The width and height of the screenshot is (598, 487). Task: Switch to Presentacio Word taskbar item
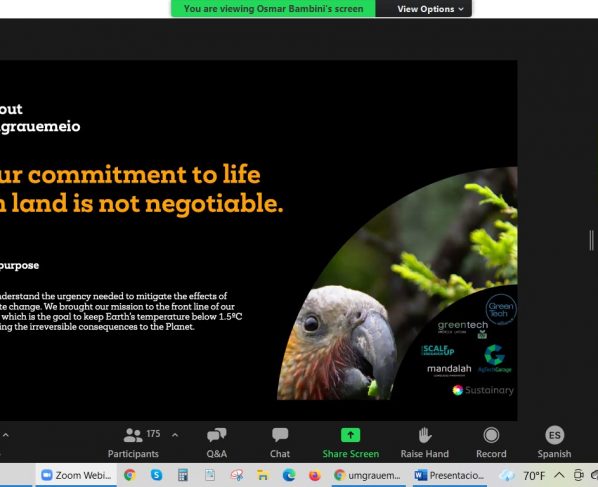pyautogui.click(x=449, y=475)
